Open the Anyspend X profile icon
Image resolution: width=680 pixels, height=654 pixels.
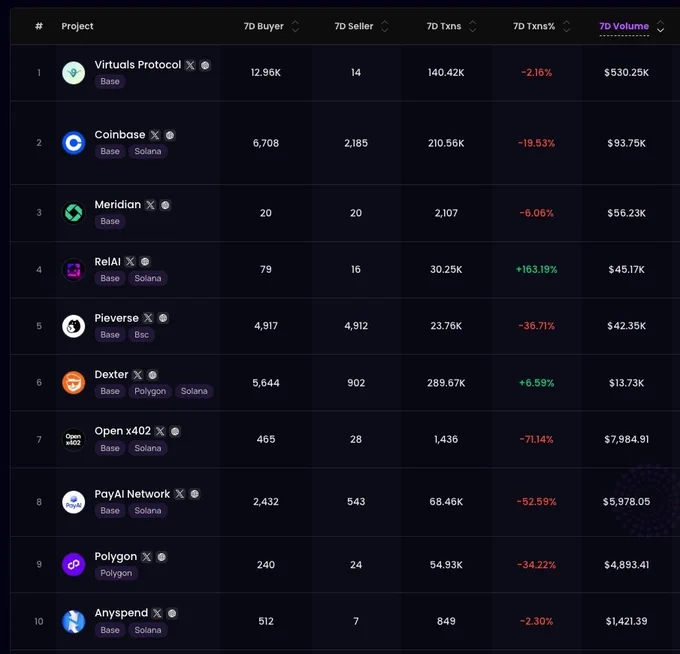[x=157, y=613]
